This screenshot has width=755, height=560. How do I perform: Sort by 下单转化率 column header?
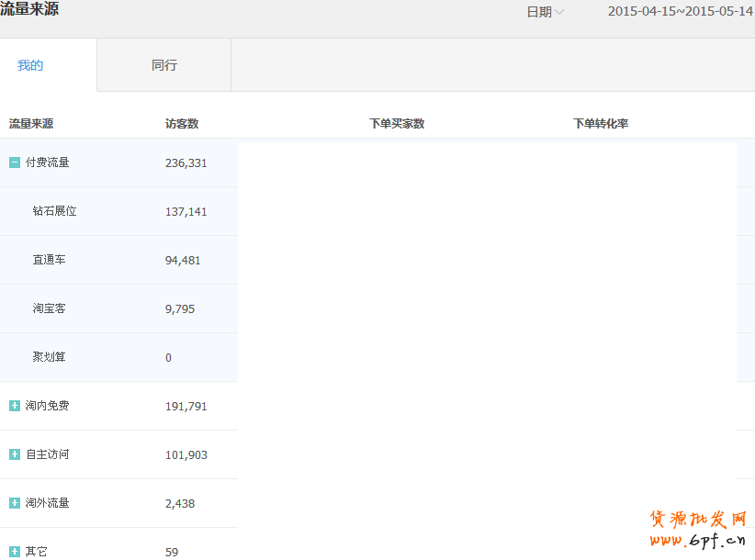coord(601,124)
